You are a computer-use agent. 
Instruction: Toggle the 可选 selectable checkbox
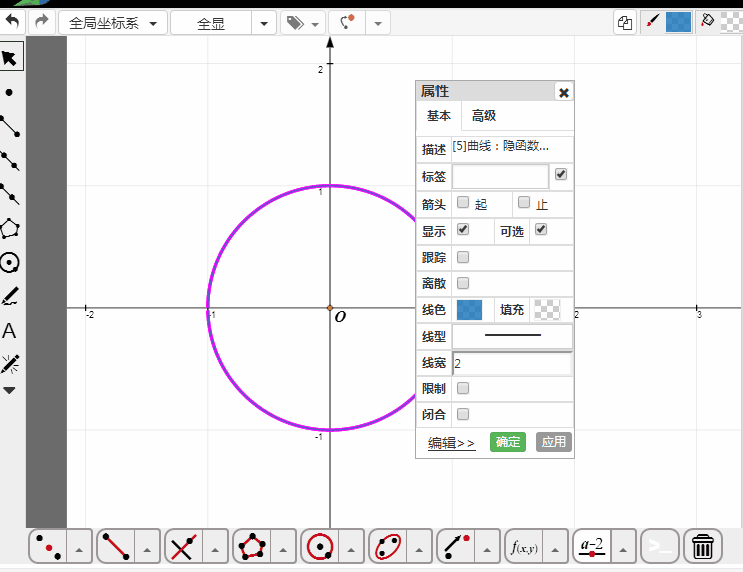click(541, 229)
